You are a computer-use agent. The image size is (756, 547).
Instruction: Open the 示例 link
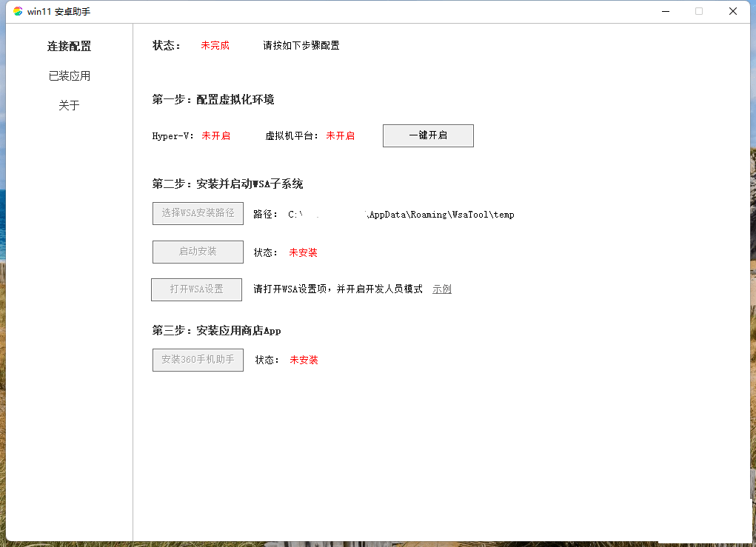click(x=442, y=289)
